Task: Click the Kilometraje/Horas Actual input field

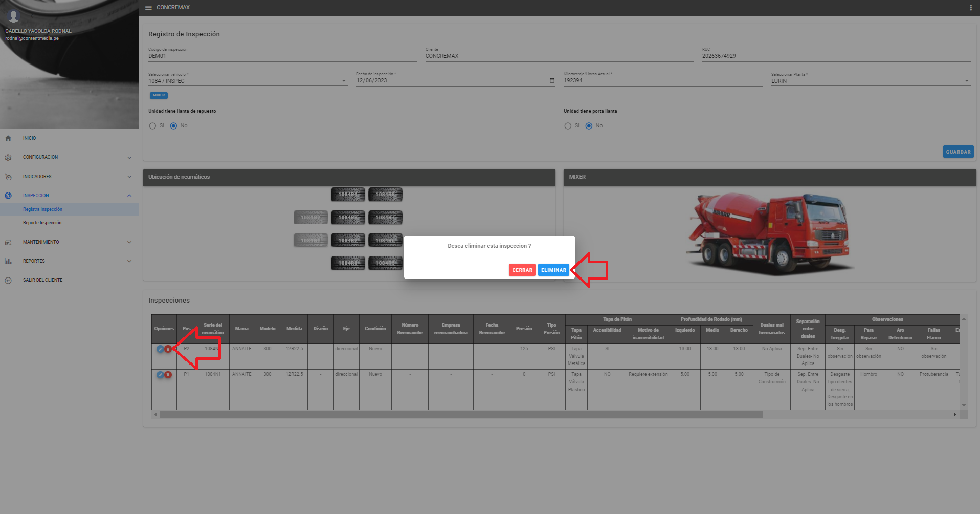Action: (662, 81)
